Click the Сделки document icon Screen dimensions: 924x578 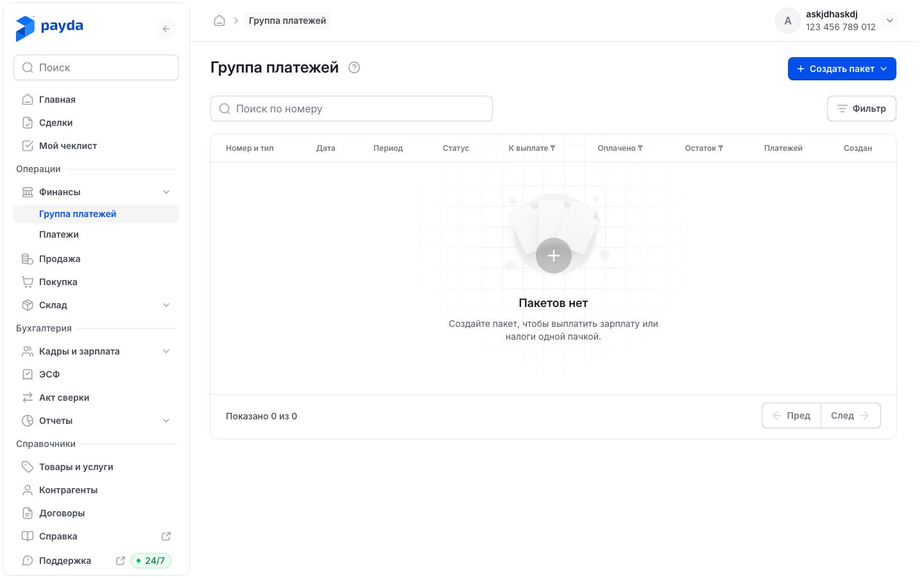click(28, 123)
